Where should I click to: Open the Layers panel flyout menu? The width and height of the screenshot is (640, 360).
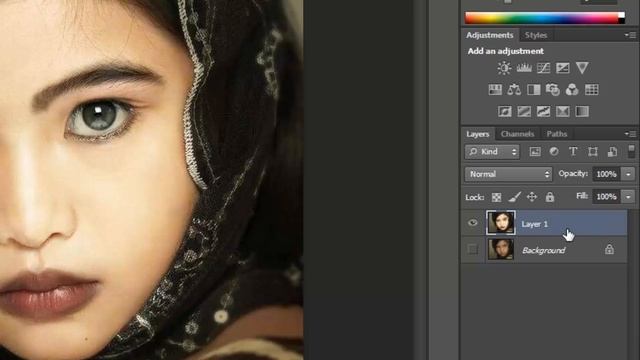pyautogui.click(x=631, y=134)
